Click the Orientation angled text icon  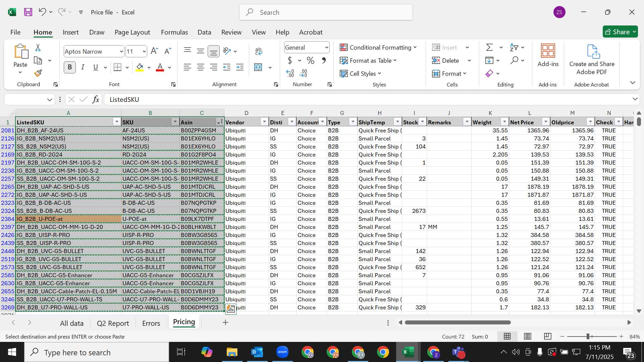click(227, 51)
